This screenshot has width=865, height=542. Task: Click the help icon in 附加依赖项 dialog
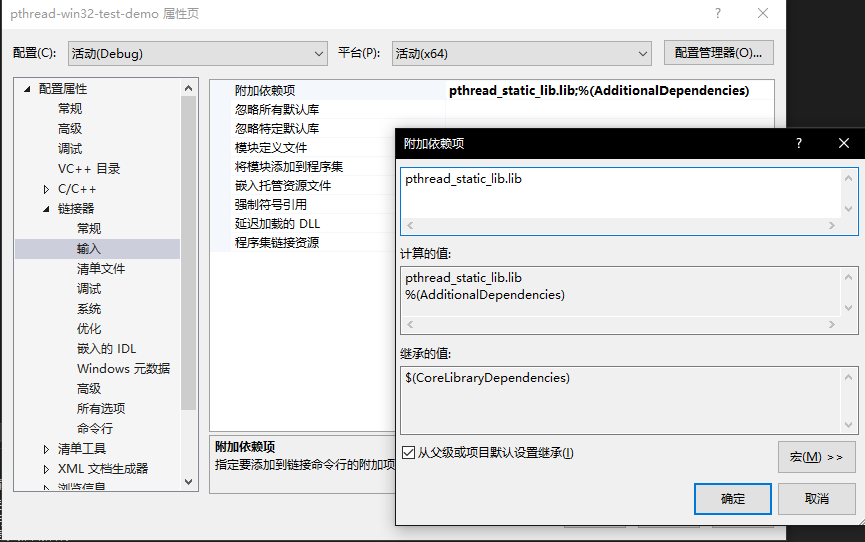[x=799, y=144]
